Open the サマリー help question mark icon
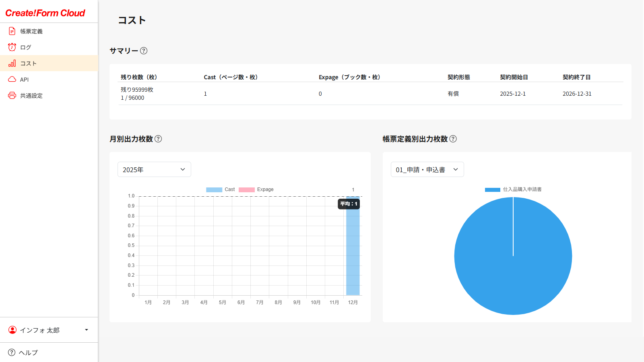This screenshot has height=362, width=644. coord(144,51)
